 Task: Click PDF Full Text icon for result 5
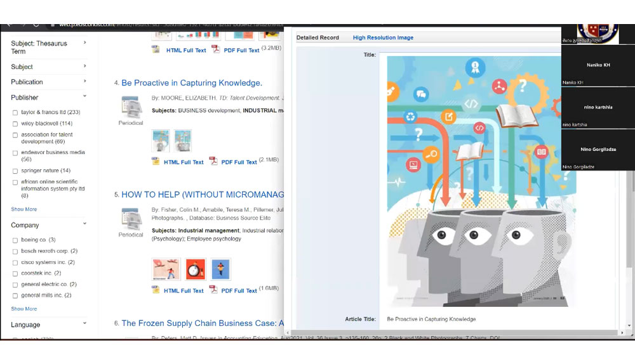click(x=215, y=290)
